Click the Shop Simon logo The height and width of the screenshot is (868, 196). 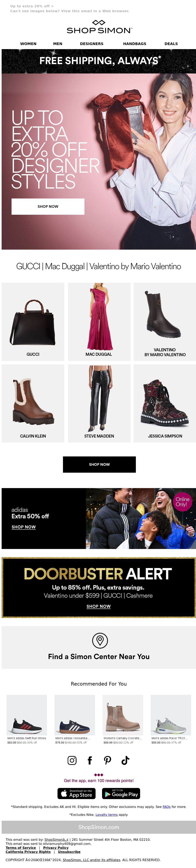tap(99, 27)
